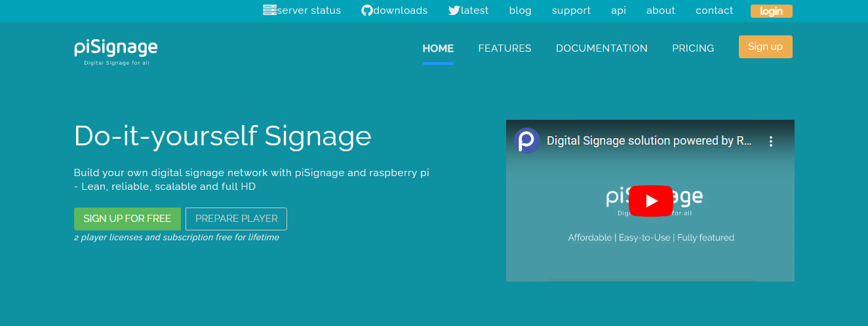Open the GitHub downloads icon
This screenshot has height=326, width=868.
pos(367,10)
